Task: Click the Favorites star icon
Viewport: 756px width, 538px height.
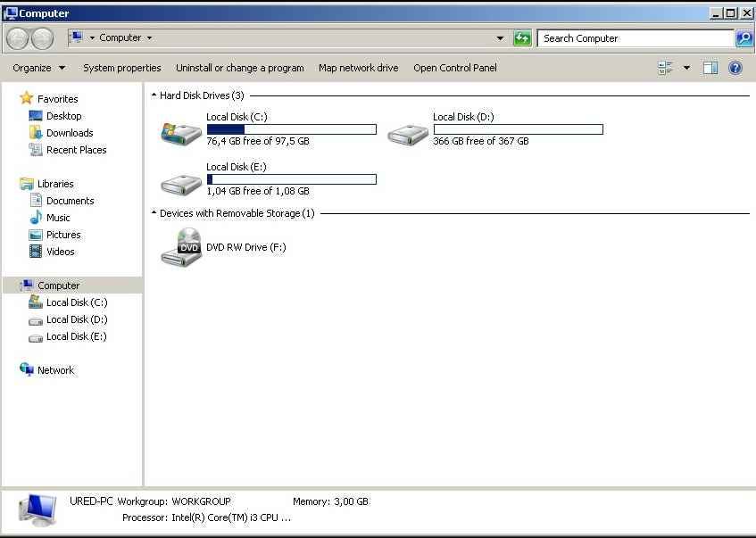Action: tap(26, 98)
